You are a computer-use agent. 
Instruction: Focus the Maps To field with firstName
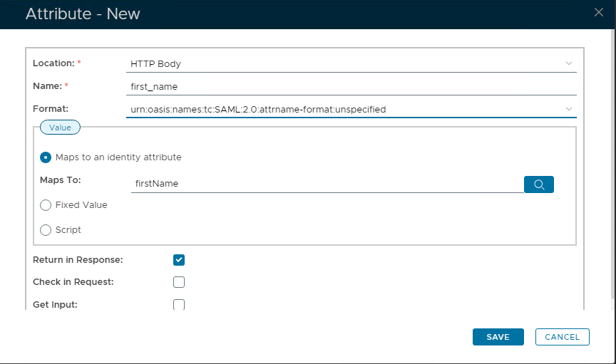[x=327, y=184]
